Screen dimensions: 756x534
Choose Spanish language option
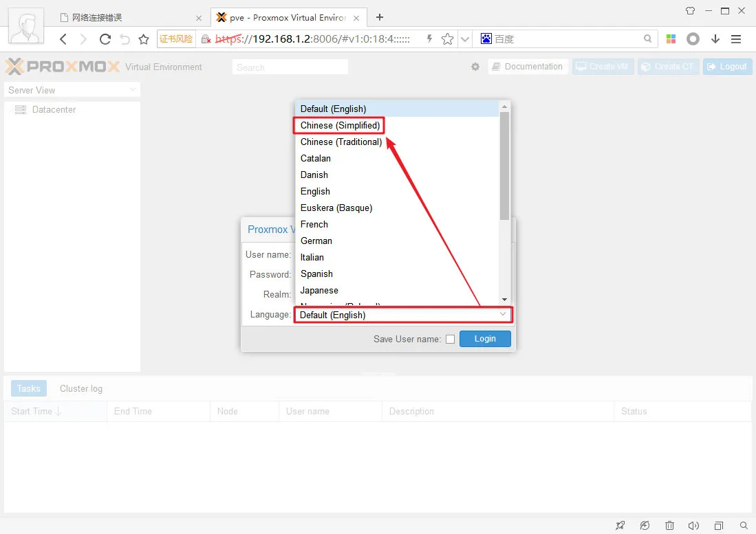(x=397, y=274)
